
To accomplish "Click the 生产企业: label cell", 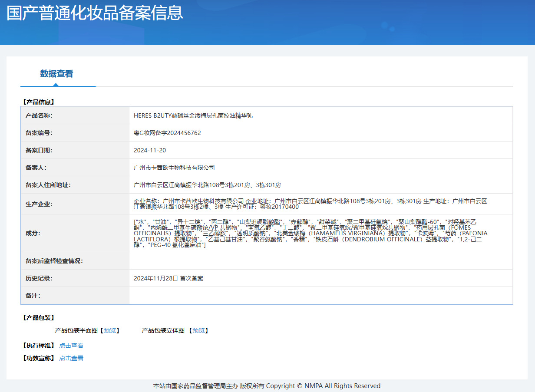I will pyautogui.click(x=75, y=204).
